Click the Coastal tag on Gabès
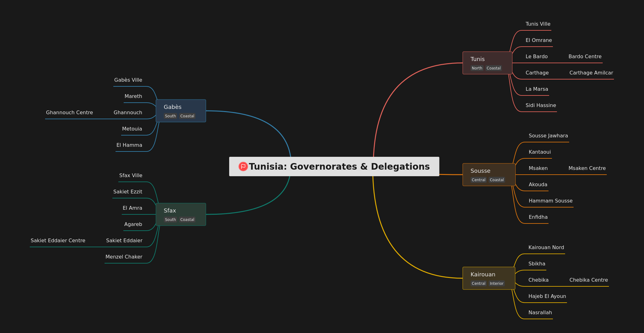This screenshot has height=333, width=644. [x=187, y=116]
